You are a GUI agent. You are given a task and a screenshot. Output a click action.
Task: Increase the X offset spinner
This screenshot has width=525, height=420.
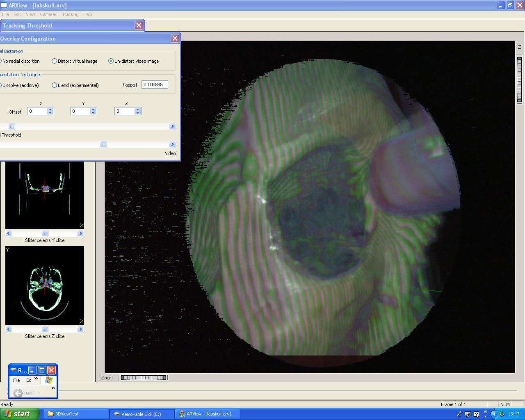(50, 110)
